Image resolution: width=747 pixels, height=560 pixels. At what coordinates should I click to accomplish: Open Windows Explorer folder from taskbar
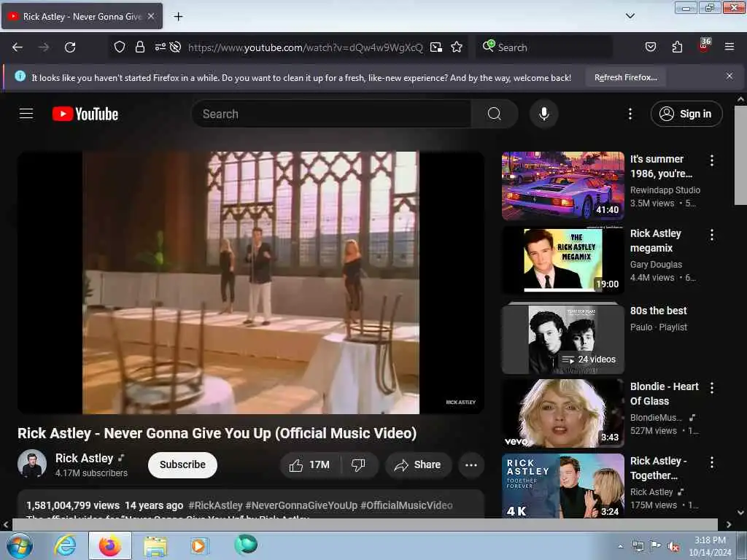click(155, 546)
